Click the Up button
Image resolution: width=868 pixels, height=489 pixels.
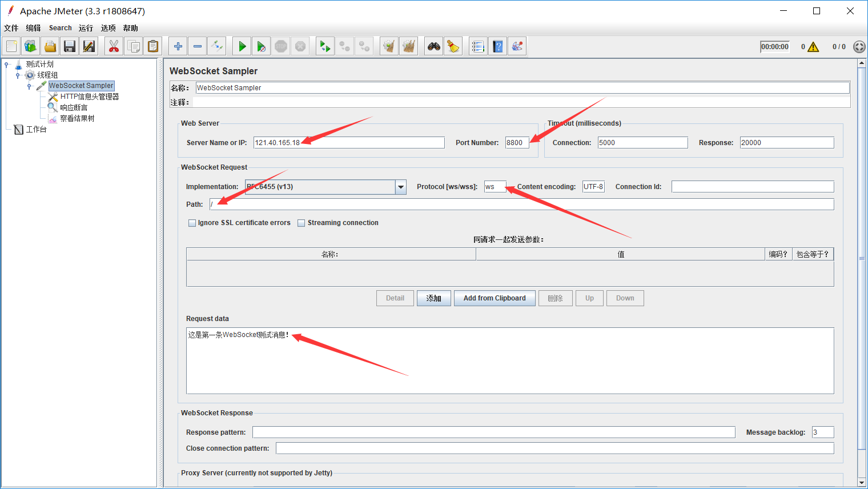pyautogui.click(x=589, y=298)
